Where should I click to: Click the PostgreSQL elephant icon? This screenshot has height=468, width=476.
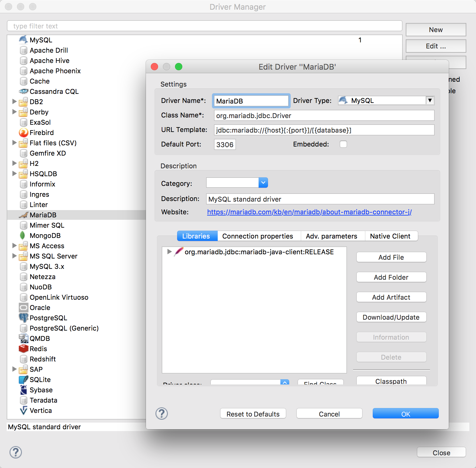[23, 318]
